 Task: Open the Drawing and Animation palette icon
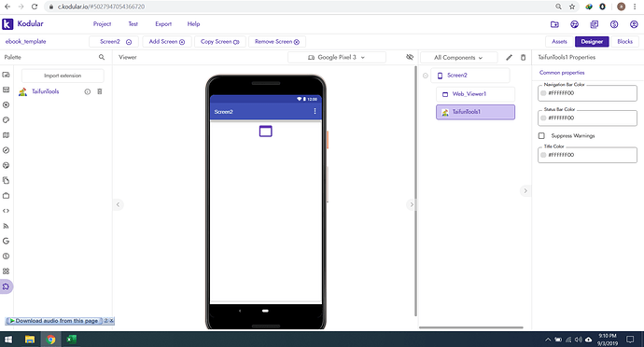click(x=7, y=120)
